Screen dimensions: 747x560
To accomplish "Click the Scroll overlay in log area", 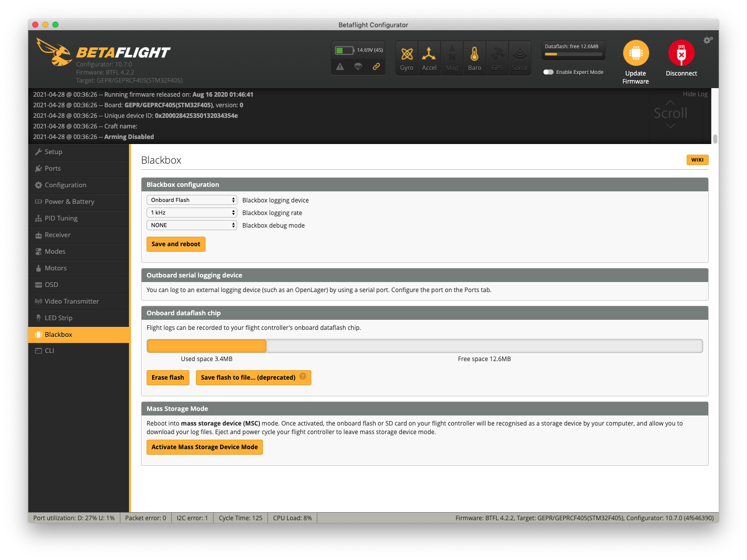I will tap(670, 113).
